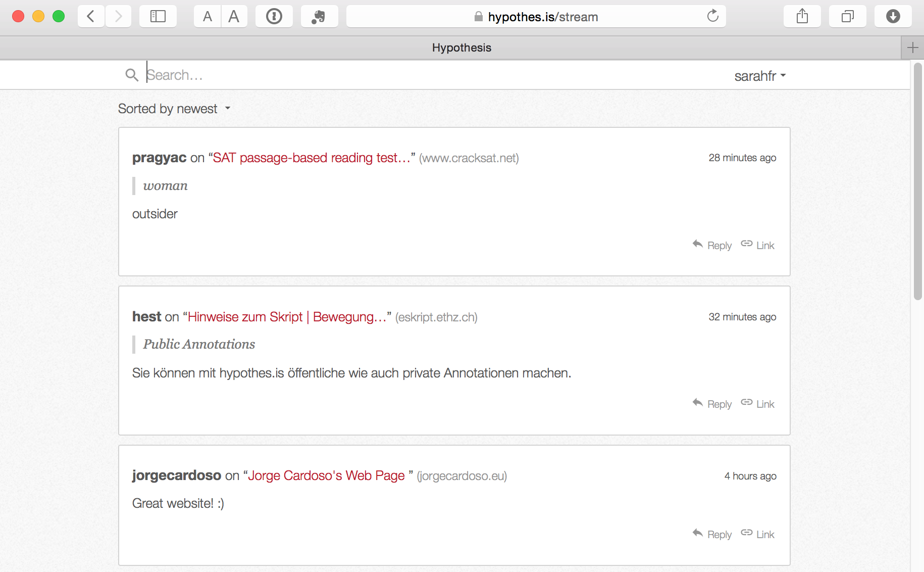Viewport: 924px width, 572px height.
Task: Click the 4 hours ago timestamp
Action: coord(750,476)
